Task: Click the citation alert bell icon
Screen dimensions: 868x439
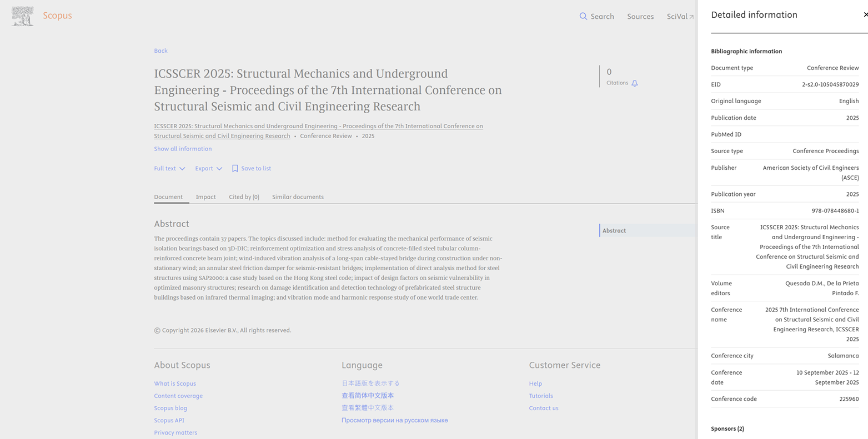Action: pyautogui.click(x=635, y=83)
